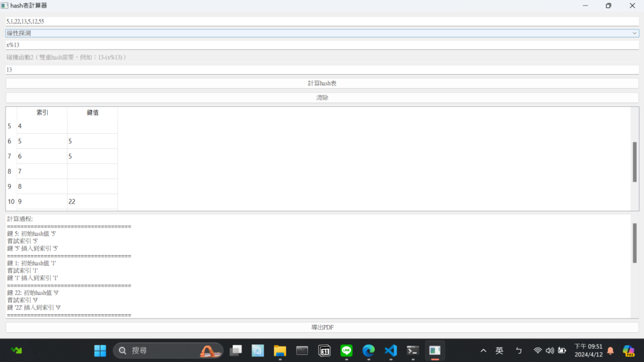Switch to Visual Studio Code

(x=391, y=350)
